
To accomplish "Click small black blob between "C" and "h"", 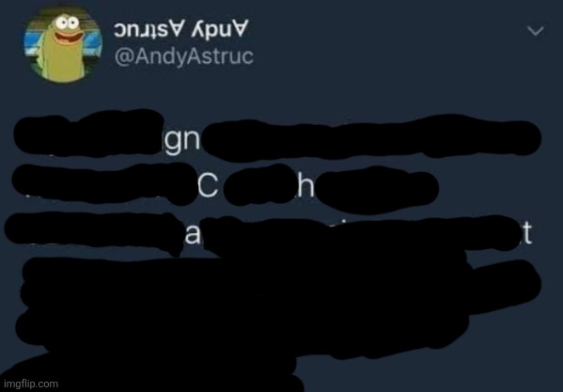I will tap(259, 185).
